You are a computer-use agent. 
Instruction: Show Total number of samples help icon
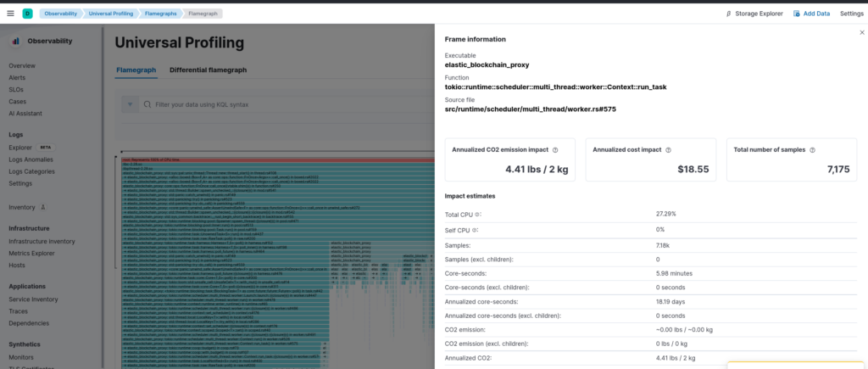point(812,149)
